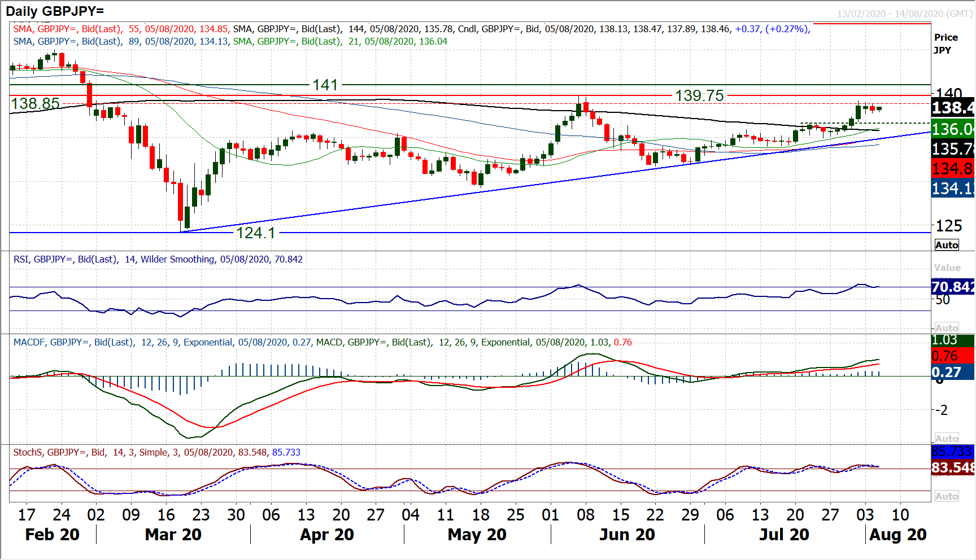Click the blue 0.27 MACD histogram value tag
Viewport: 976px width, 560px height.
[952, 372]
